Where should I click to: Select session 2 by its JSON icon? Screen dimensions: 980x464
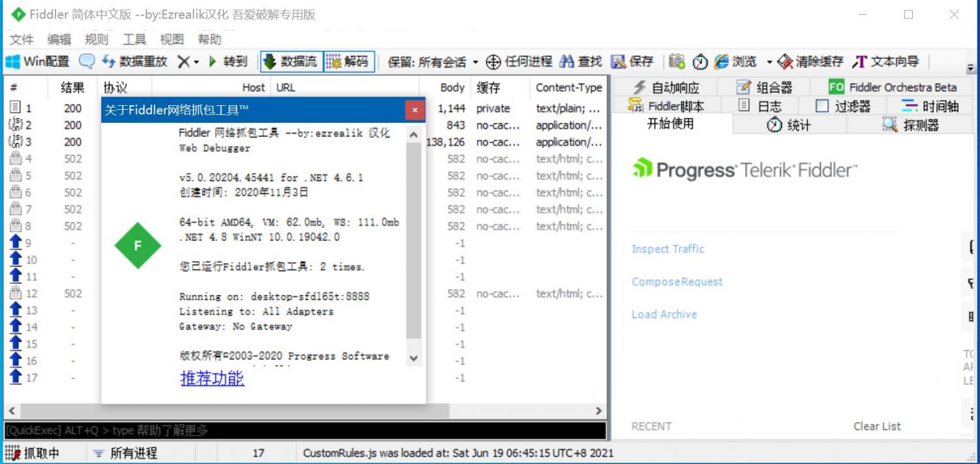pyautogui.click(x=15, y=124)
